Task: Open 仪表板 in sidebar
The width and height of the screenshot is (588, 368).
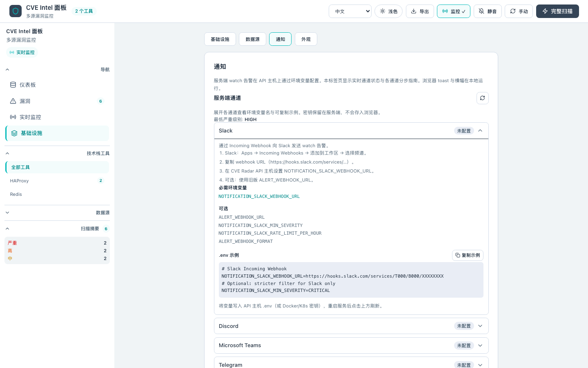Action: [x=57, y=85]
